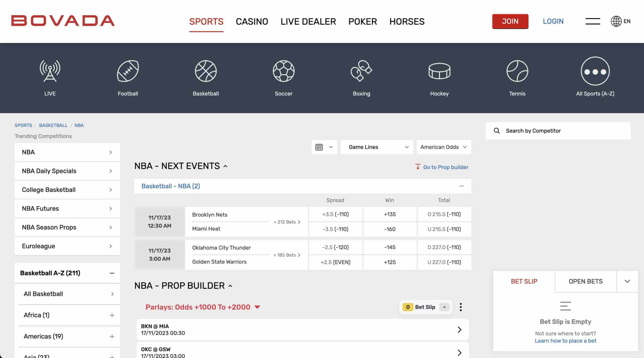Switch to the OPEN BETS tab
The width and height of the screenshot is (644, 358).
pyautogui.click(x=586, y=281)
